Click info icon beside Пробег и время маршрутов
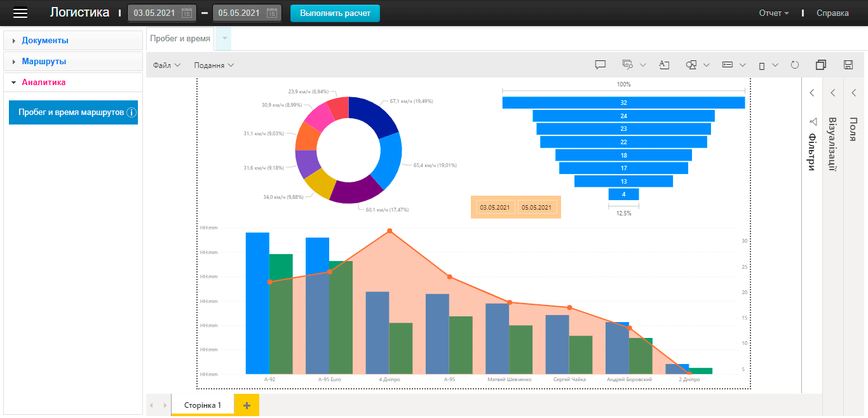 pos(132,112)
